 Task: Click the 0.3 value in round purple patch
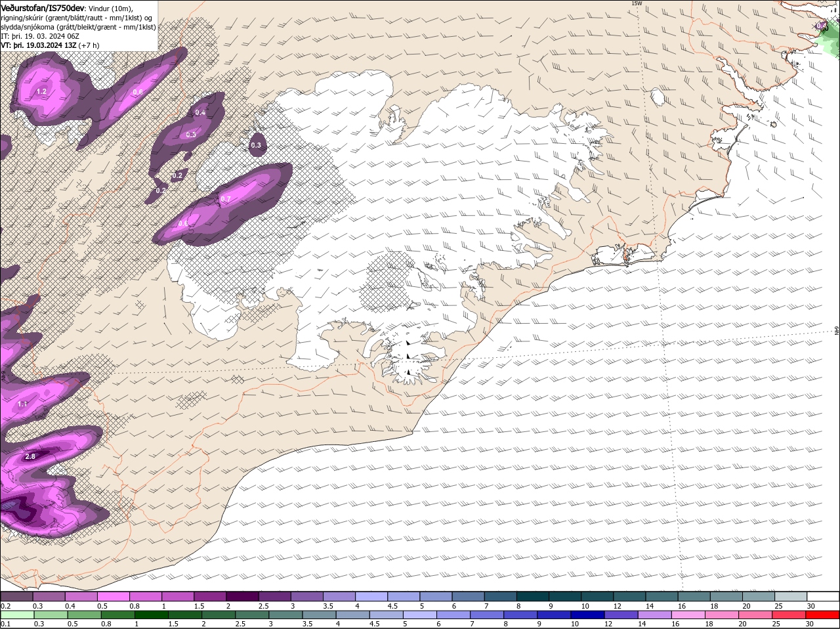(x=256, y=145)
